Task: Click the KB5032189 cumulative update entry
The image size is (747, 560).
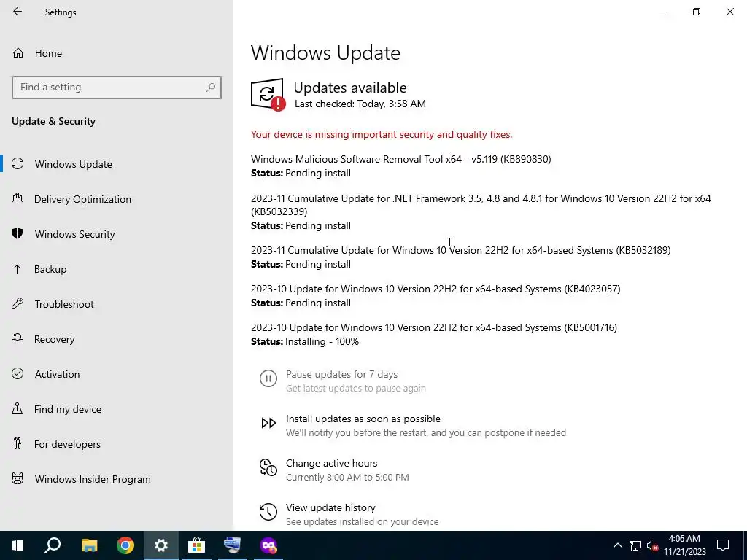Action: point(461,250)
